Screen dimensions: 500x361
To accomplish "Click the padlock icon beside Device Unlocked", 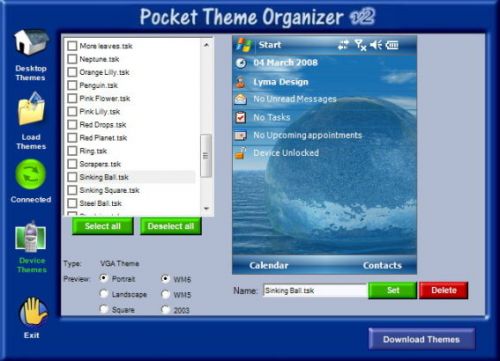I will point(241,153).
